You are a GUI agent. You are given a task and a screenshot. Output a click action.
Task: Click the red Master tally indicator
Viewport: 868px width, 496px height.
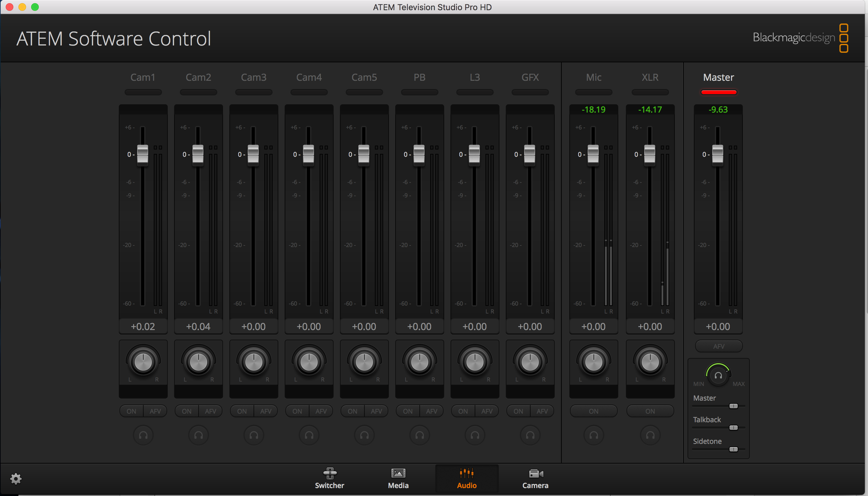click(719, 92)
